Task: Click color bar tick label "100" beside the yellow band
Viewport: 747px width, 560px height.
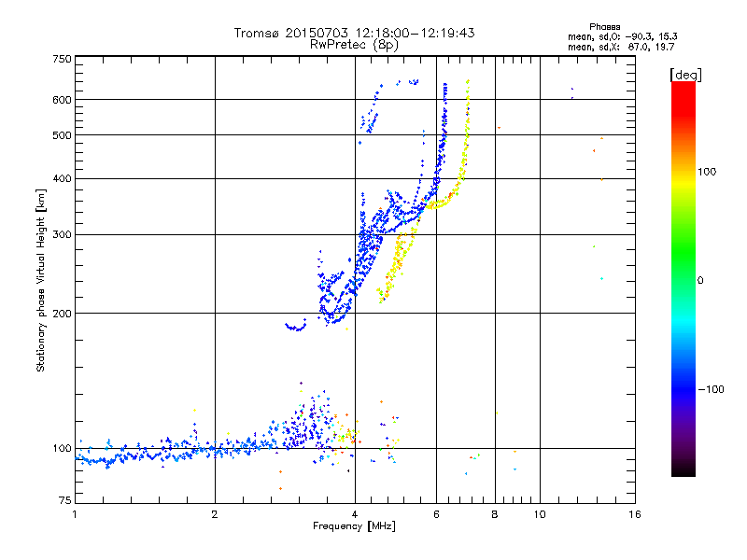Action: [x=707, y=172]
